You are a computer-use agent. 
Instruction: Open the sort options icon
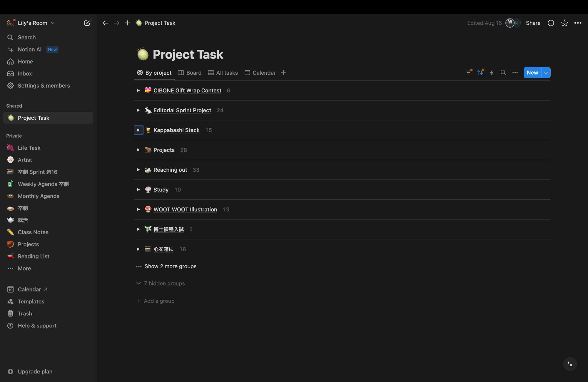(x=480, y=72)
